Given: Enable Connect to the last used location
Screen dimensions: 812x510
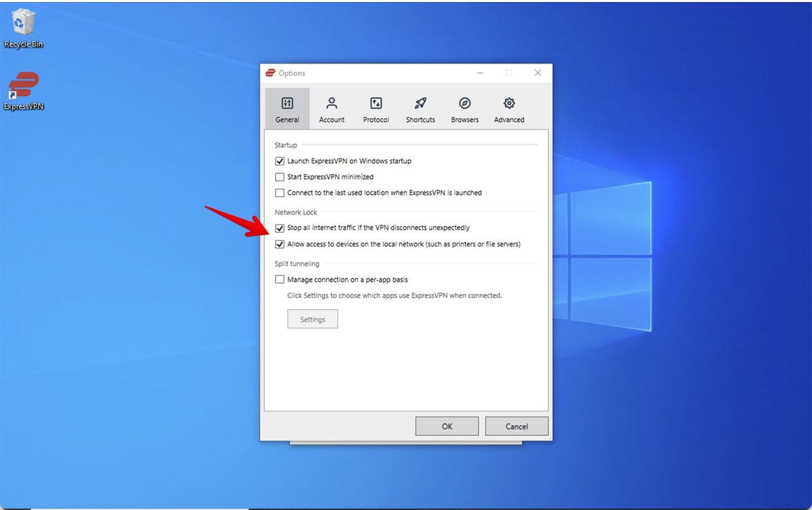Looking at the screenshot, I should pos(280,193).
